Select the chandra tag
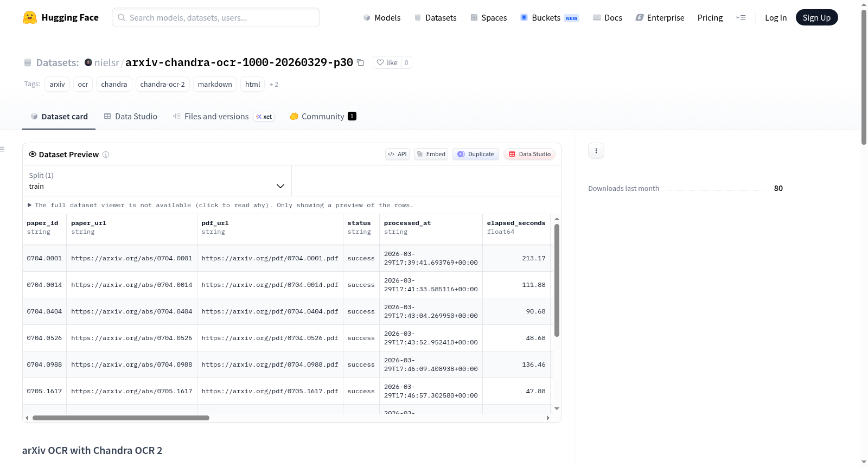The image size is (868, 467). coord(114,85)
